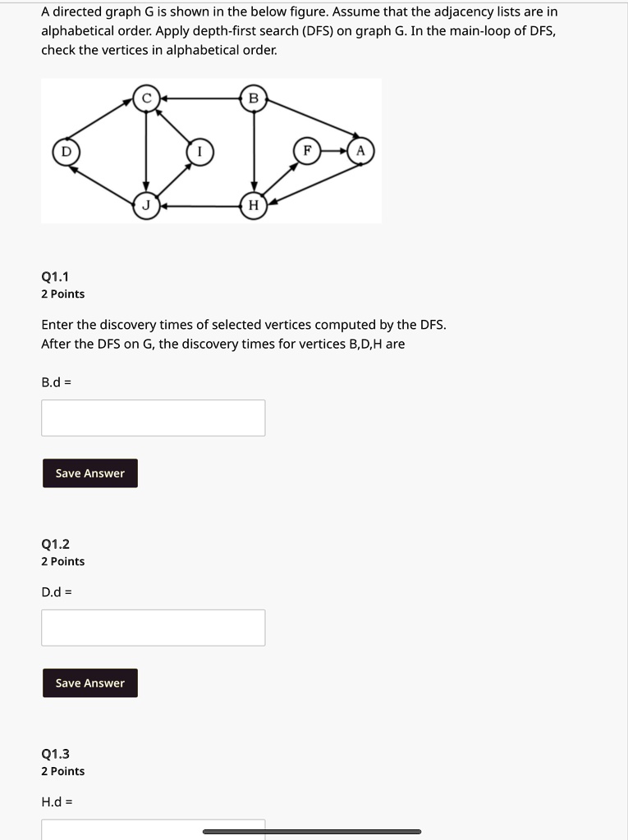Click node B in the graph figure
Viewport: 628px width, 840px height.
click(x=254, y=98)
